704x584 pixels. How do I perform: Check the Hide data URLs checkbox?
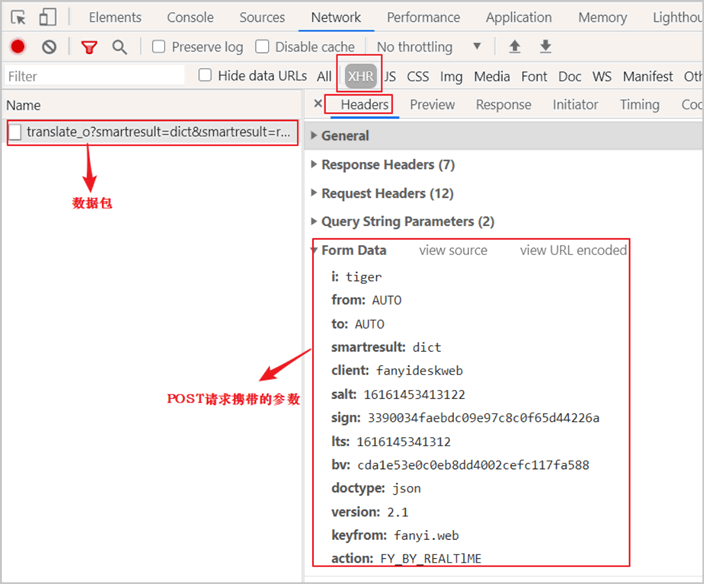[x=205, y=75]
